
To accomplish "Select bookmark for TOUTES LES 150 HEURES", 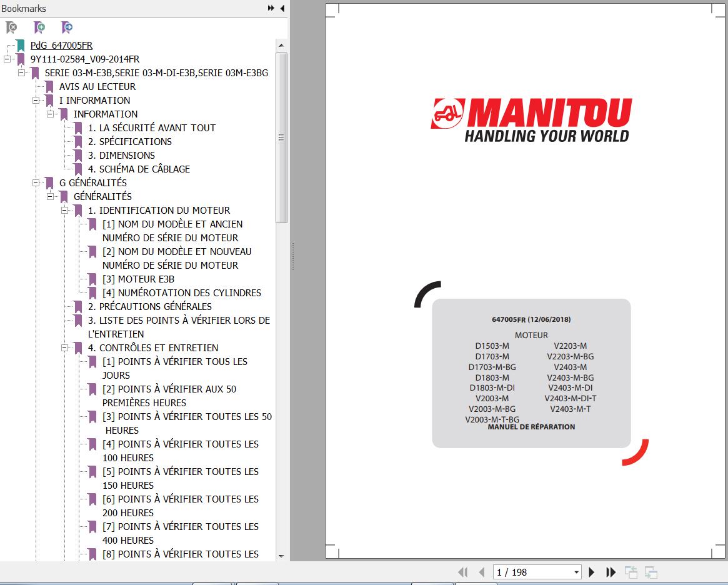I will [181, 478].
